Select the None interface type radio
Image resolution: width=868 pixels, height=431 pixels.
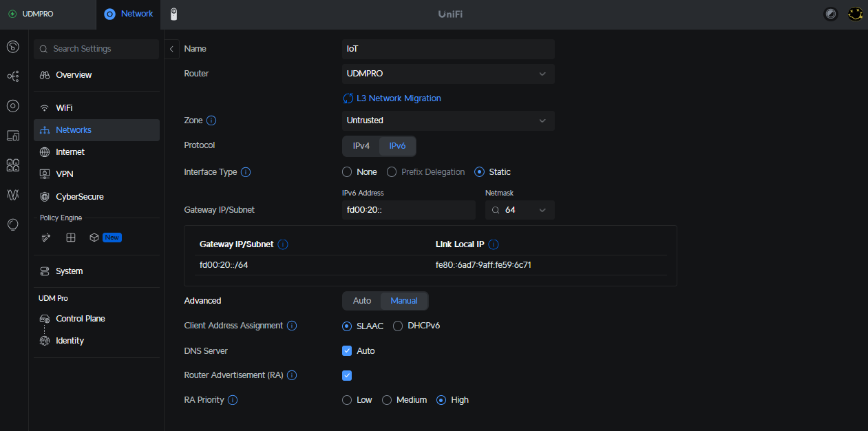(x=347, y=172)
